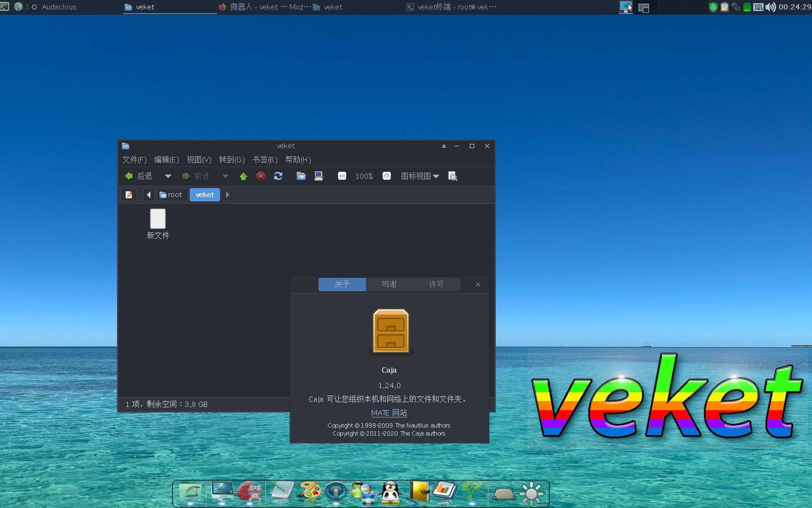The height and width of the screenshot is (508, 812).
Task: Select the veket path button
Action: pos(205,195)
